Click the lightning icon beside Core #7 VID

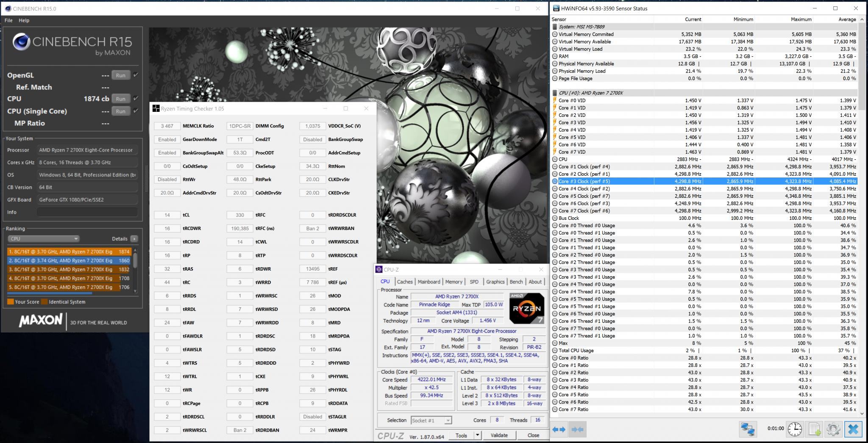click(554, 152)
